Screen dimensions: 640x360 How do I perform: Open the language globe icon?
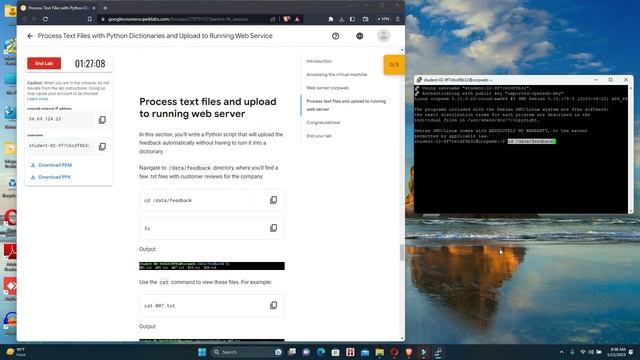tap(360, 36)
